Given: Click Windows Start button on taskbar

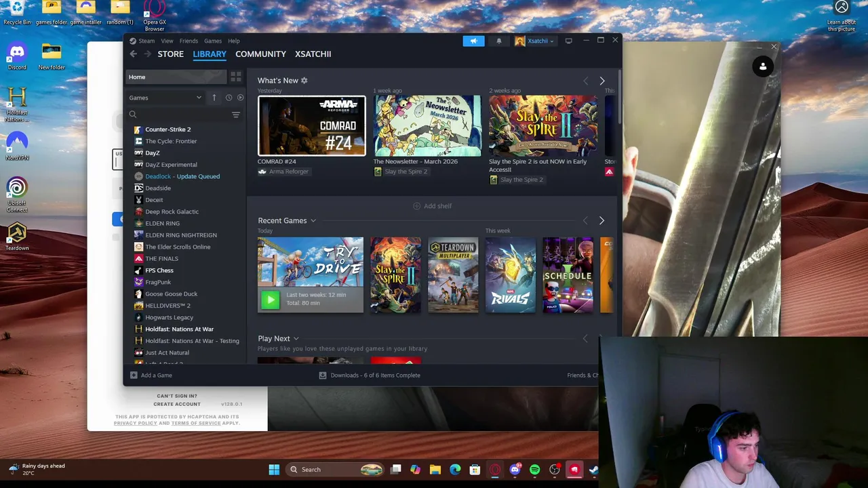Looking at the screenshot, I should [274, 470].
